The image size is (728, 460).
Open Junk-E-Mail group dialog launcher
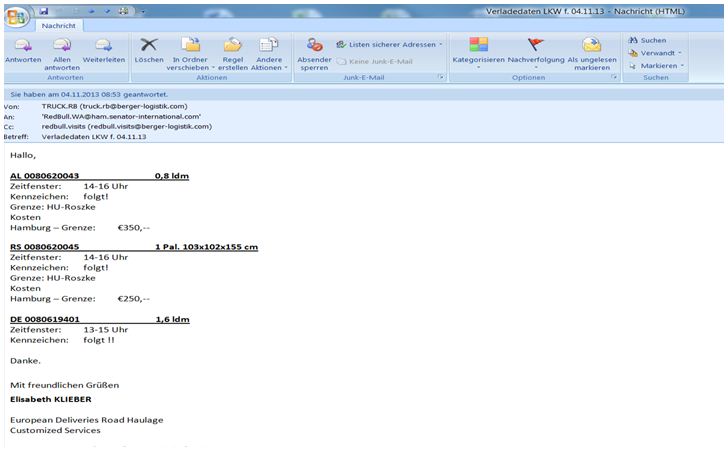pyautogui.click(x=441, y=77)
